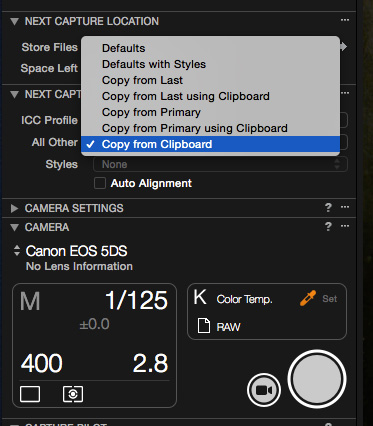Enable the Auto Alignment checkbox

[x=100, y=183]
